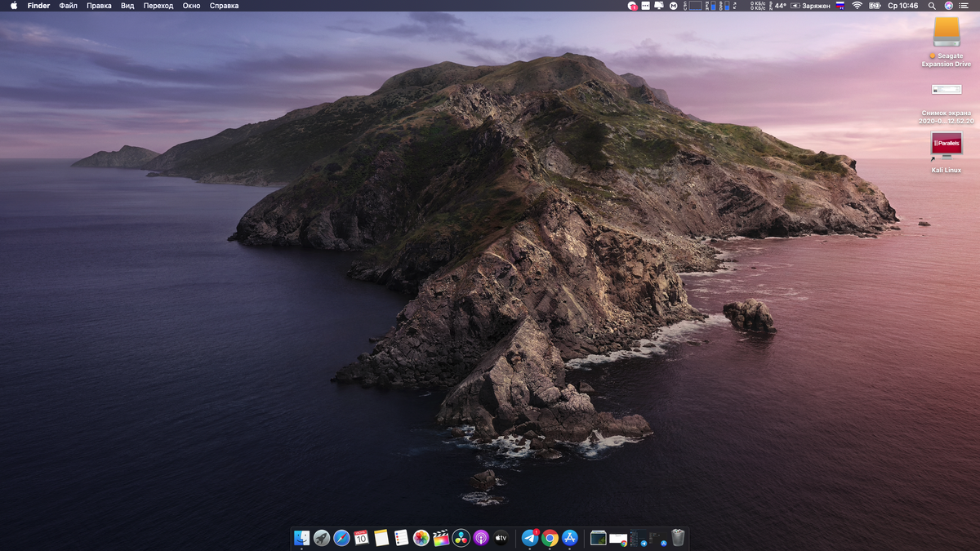
Task: Open DaVinci Resolve in the Dock
Action: pos(461,538)
